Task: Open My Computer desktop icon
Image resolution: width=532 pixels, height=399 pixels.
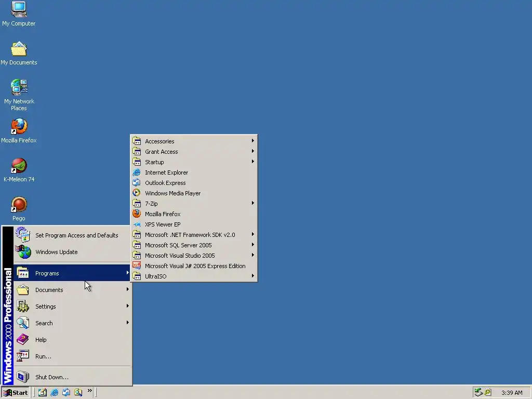Action: click(x=19, y=14)
